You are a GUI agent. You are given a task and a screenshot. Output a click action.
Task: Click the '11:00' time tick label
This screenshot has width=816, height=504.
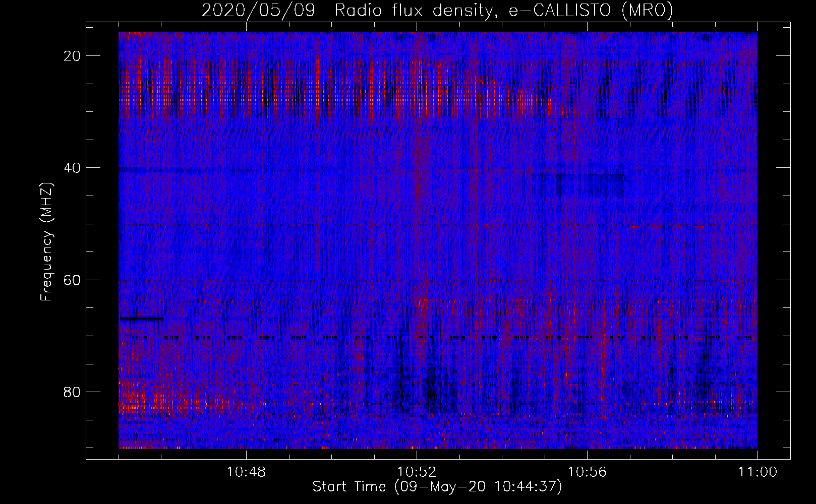(757, 472)
